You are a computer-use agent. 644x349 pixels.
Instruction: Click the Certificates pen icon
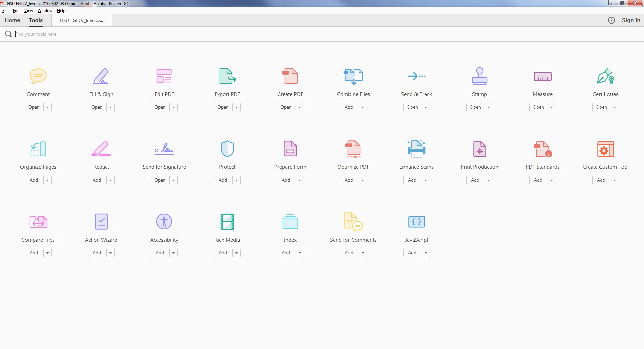(x=605, y=76)
